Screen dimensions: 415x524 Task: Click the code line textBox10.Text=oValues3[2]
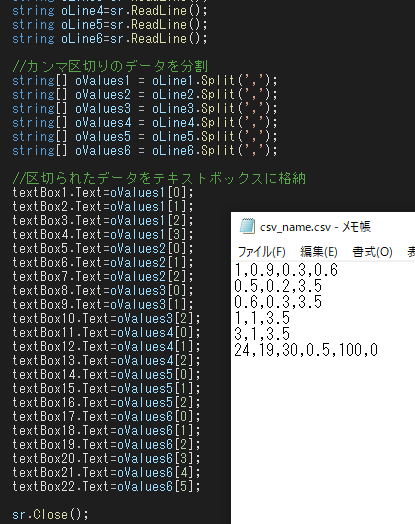[x=106, y=318]
